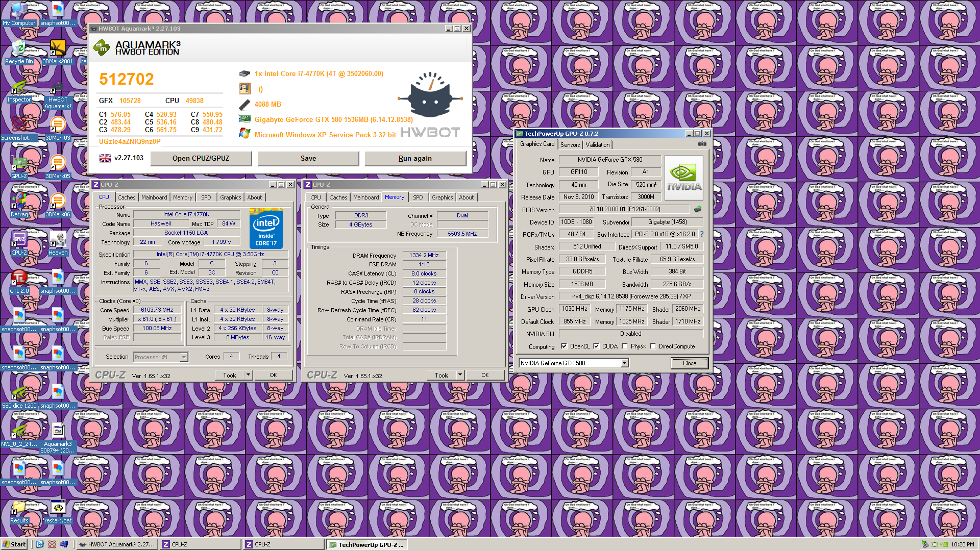980x551 pixels.
Task: Open CPU tab in right CPU-Z
Action: 316,197
